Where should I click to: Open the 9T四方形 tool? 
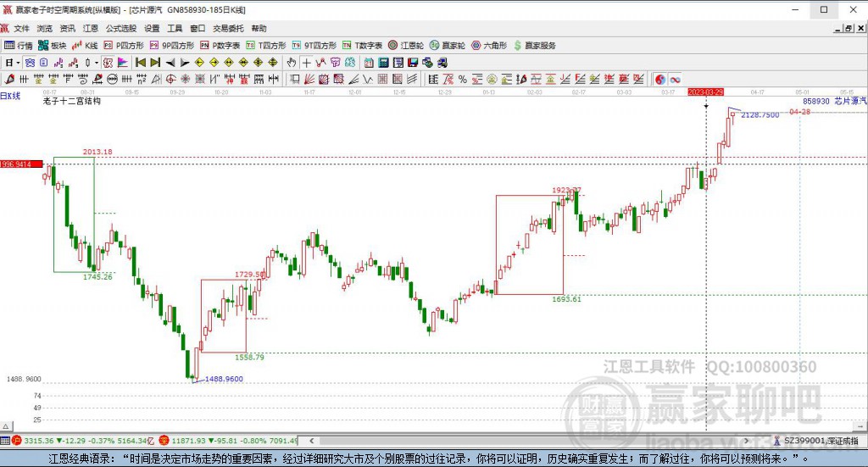point(314,46)
